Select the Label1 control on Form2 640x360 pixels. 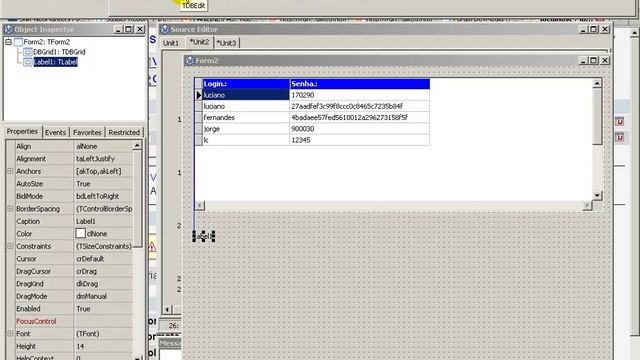pyautogui.click(x=204, y=236)
